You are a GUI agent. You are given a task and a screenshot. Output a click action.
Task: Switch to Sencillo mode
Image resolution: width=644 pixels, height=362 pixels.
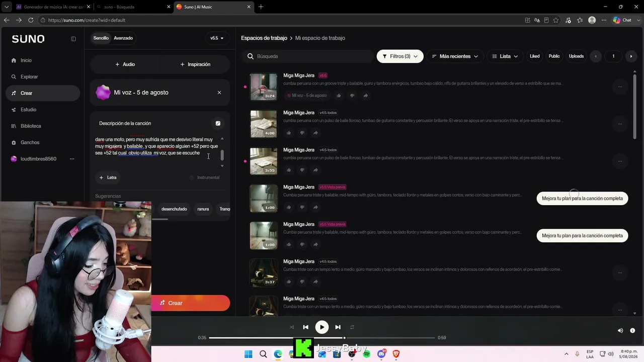click(x=101, y=38)
